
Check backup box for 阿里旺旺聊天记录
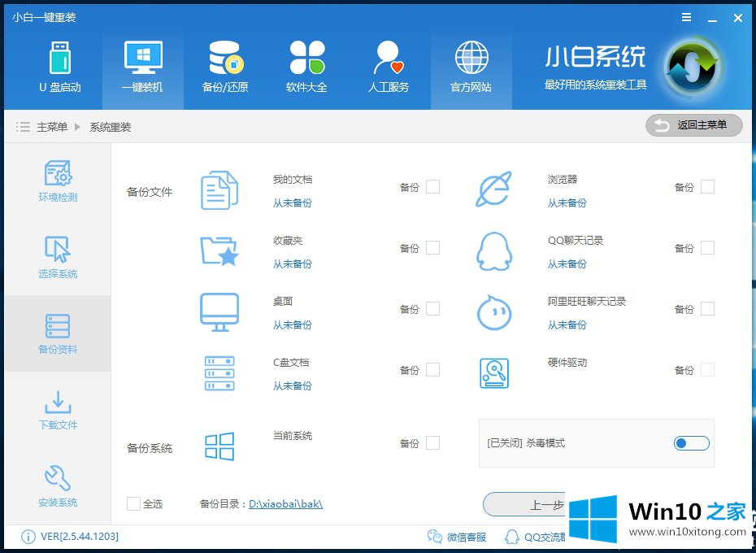click(x=707, y=309)
